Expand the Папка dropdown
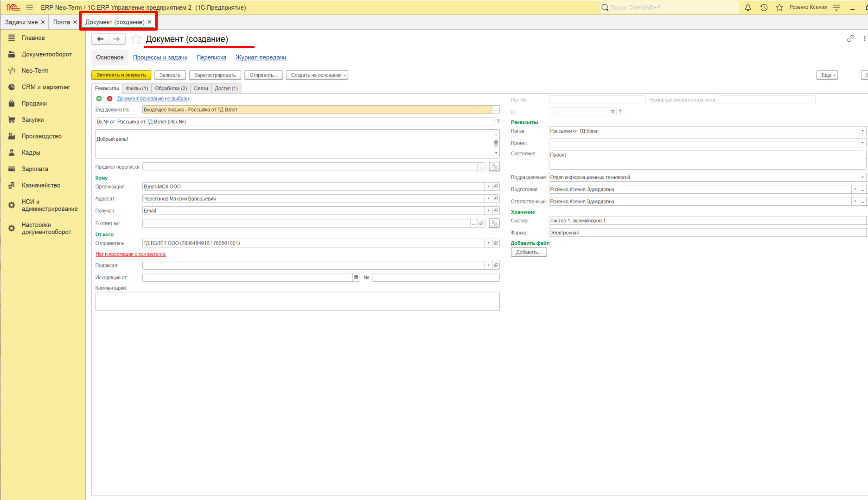 coord(862,131)
